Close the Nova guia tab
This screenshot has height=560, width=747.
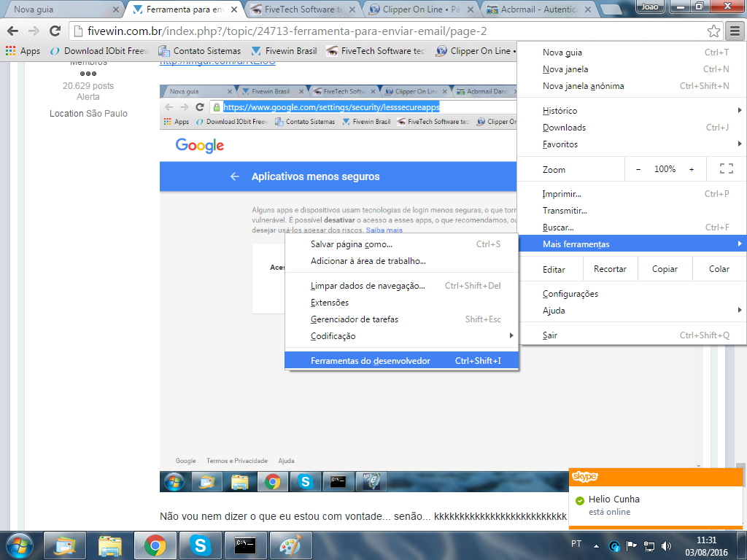(116, 9)
